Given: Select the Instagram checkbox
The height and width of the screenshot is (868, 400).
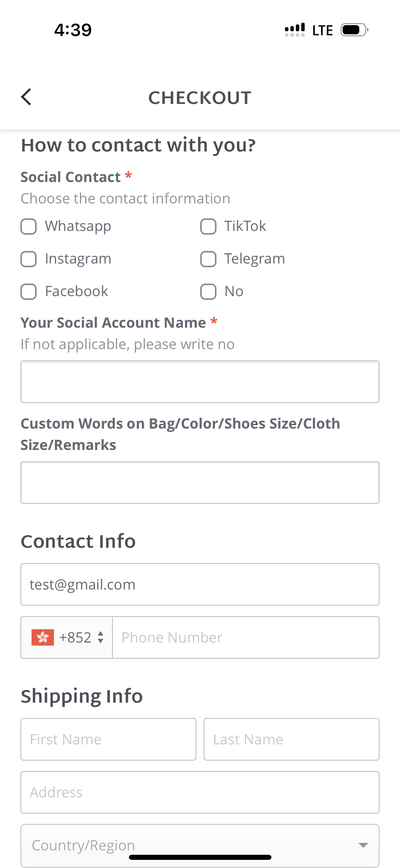Looking at the screenshot, I should pos(29,259).
